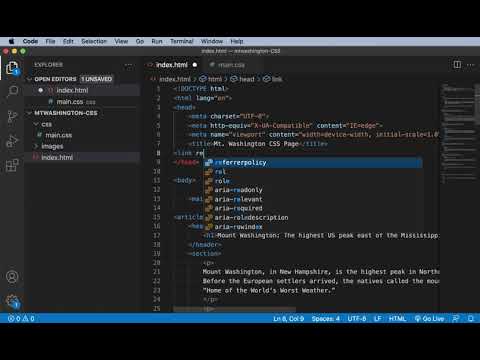Screen dimensions: 480x360
Task: Open the Run menu
Action: [x=157, y=41]
